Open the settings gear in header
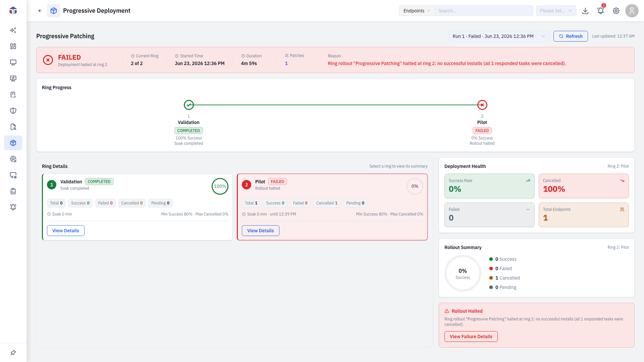The width and height of the screenshot is (644, 362). tap(616, 11)
